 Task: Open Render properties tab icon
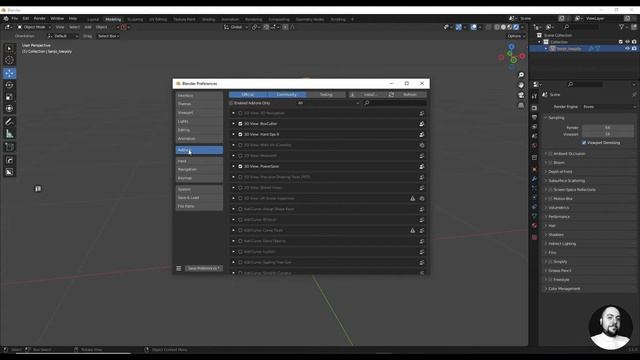[x=534, y=108]
